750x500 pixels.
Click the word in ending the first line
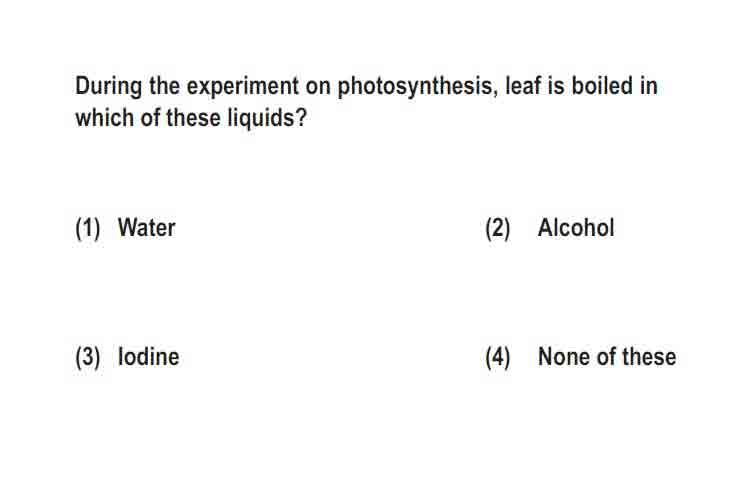(649, 86)
